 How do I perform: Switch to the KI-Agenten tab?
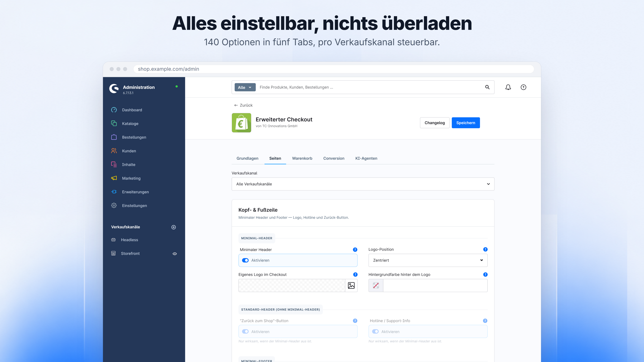tap(366, 158)
